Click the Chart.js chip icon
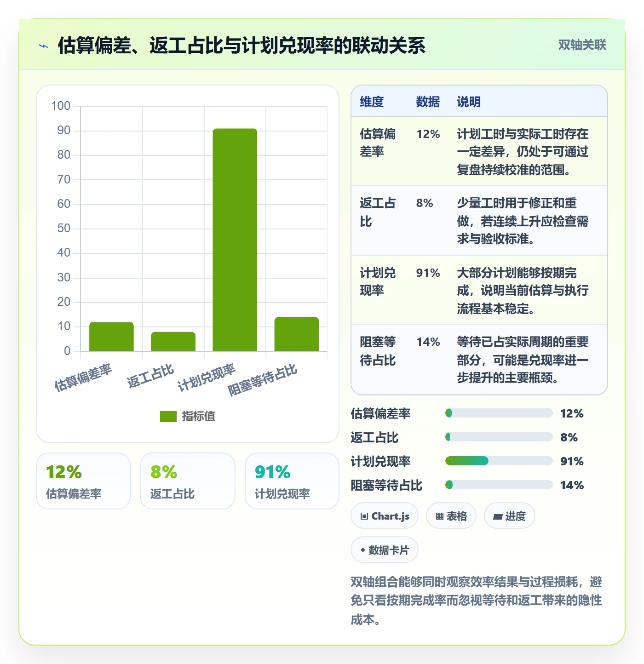 click(x=364, y=516)
